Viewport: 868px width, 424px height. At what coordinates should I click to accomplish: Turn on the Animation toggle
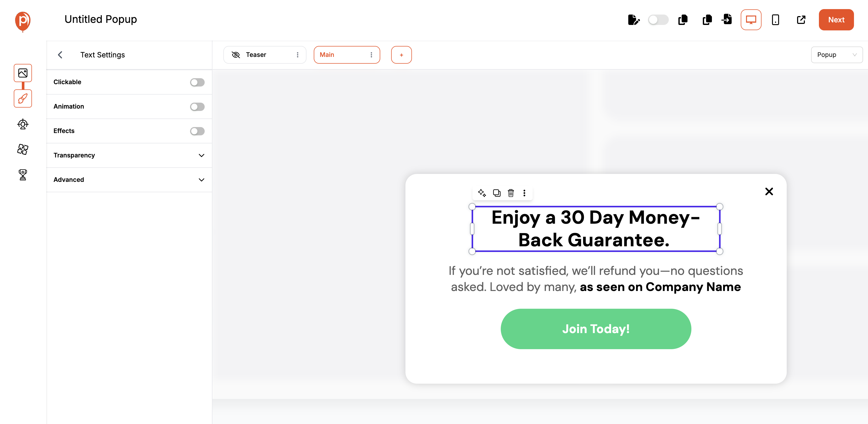pos(197,107)
